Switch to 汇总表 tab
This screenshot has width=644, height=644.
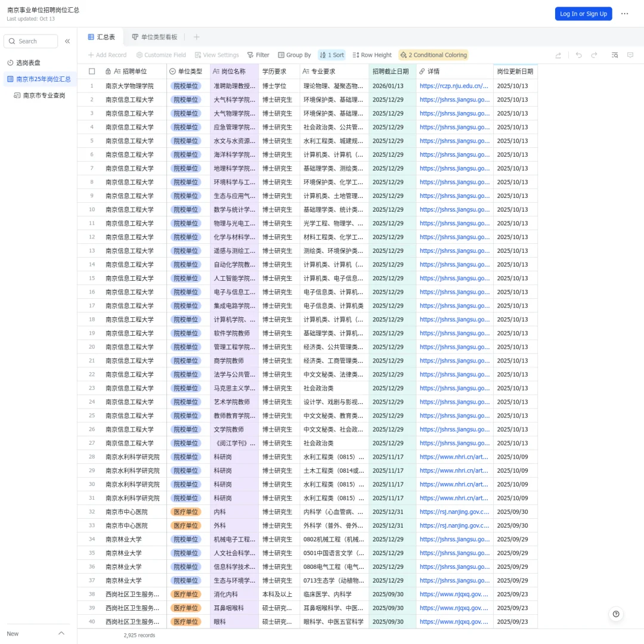coord(101,37)
